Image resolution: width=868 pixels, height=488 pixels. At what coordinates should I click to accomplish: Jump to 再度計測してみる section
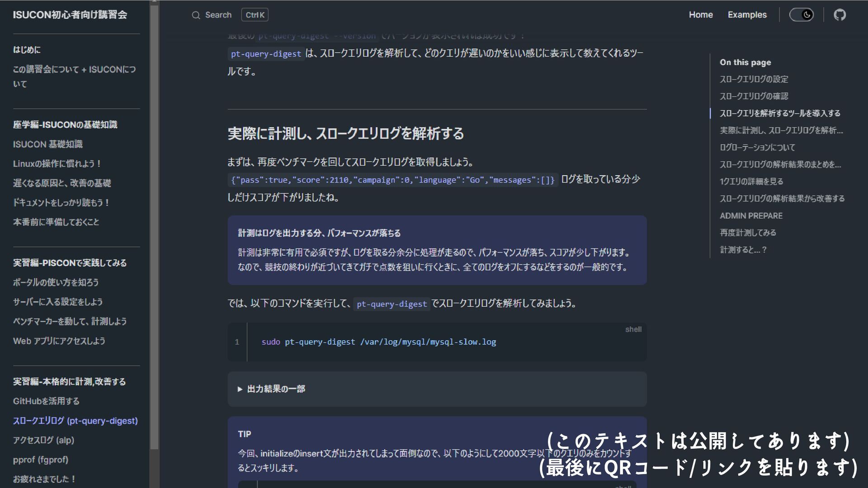(748, 233)
